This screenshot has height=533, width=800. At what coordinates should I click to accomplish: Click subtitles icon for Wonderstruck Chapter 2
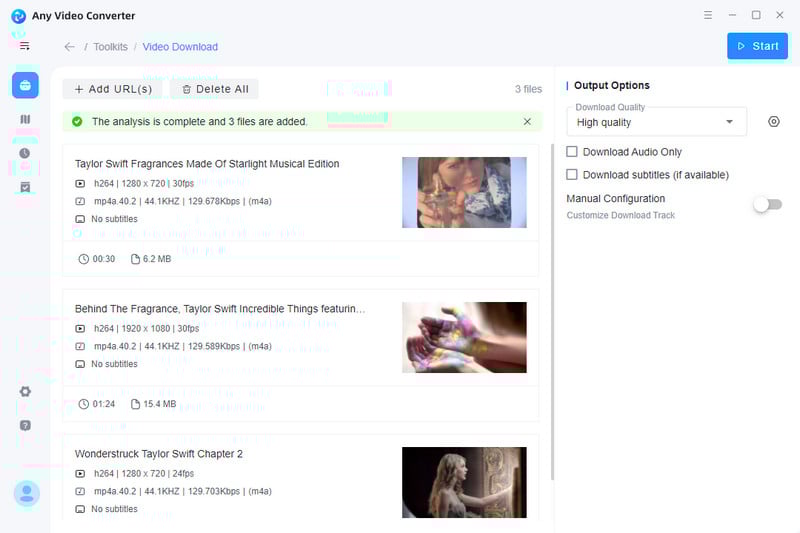80,509
